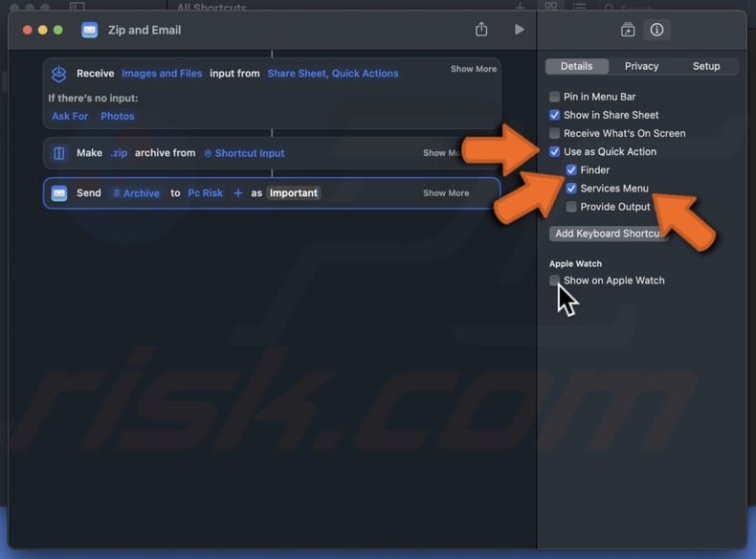Click the Share shortcut icon

481,30
